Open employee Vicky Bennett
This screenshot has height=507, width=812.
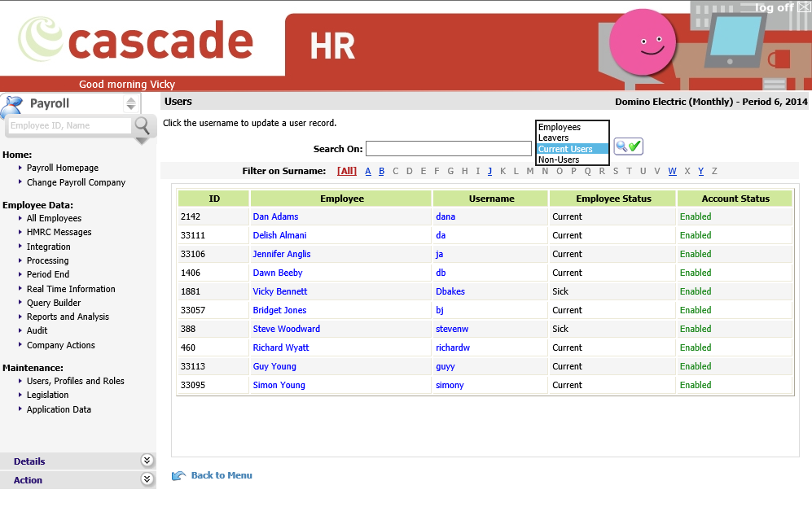pos(279,291)
